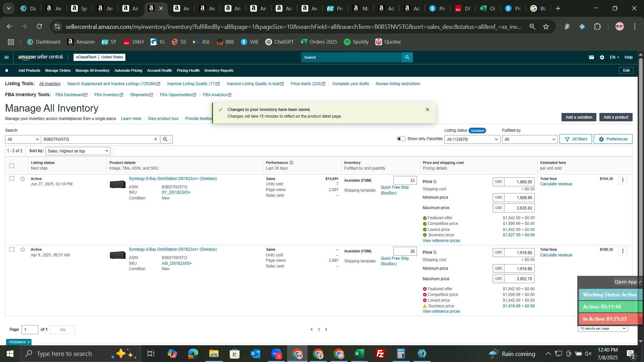Check the select-all listings checkbox
Image resolution: width=644 pixels, height=362 pixels.
12,166
